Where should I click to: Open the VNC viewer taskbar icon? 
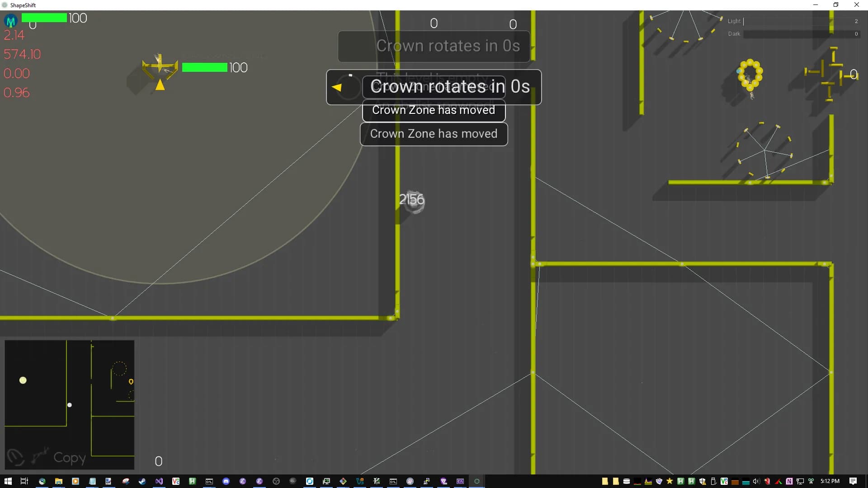point(175,481)
